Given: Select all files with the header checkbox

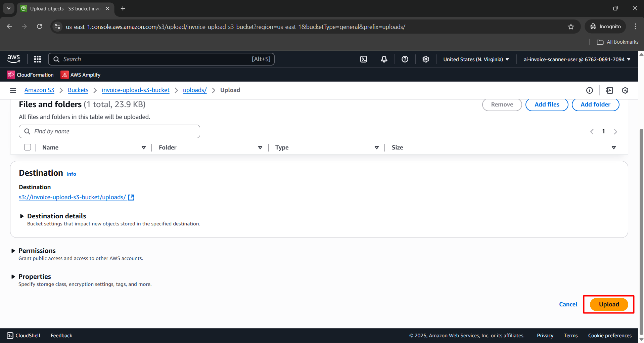Looking at the screenshot, I should pyautogui.click(x=27, y=147).
